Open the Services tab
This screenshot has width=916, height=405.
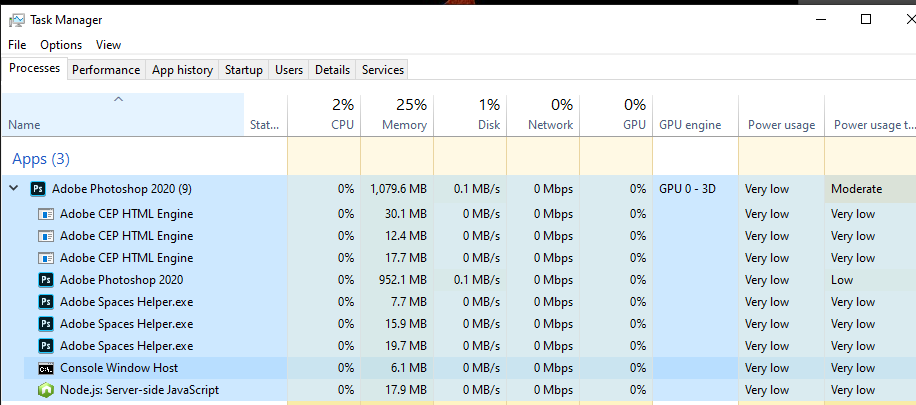[382, 70]
